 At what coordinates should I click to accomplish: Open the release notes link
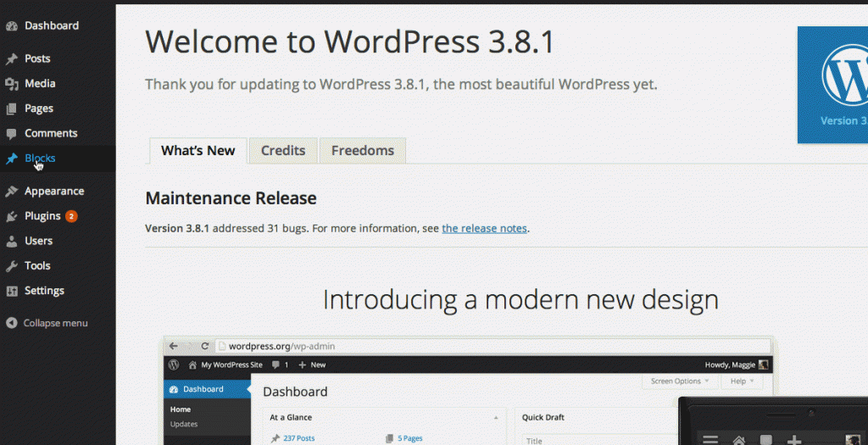coord(484,229)
